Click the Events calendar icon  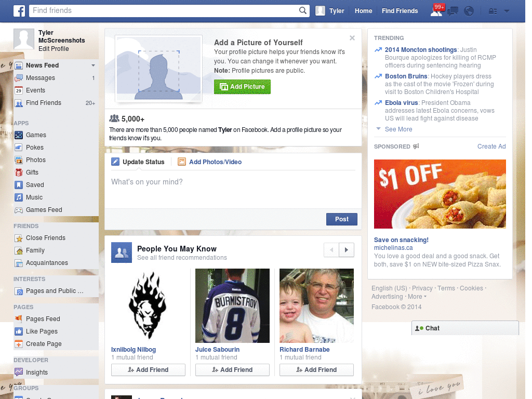click(x=19, y=90)
